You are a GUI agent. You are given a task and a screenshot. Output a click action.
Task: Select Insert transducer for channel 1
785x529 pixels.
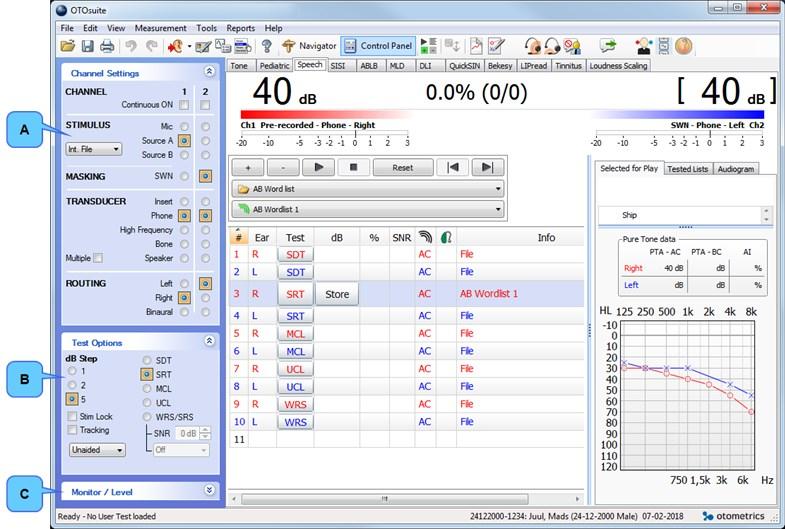[185, 201]
